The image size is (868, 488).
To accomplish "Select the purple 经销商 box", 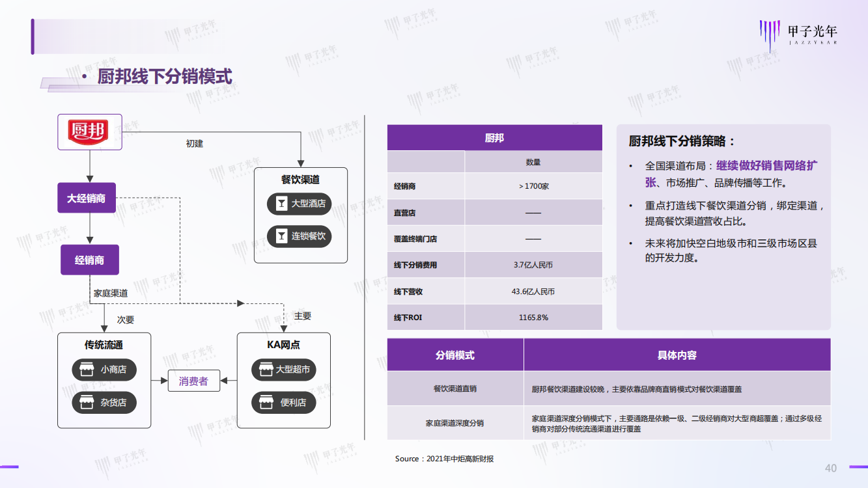I will point(90,260).
